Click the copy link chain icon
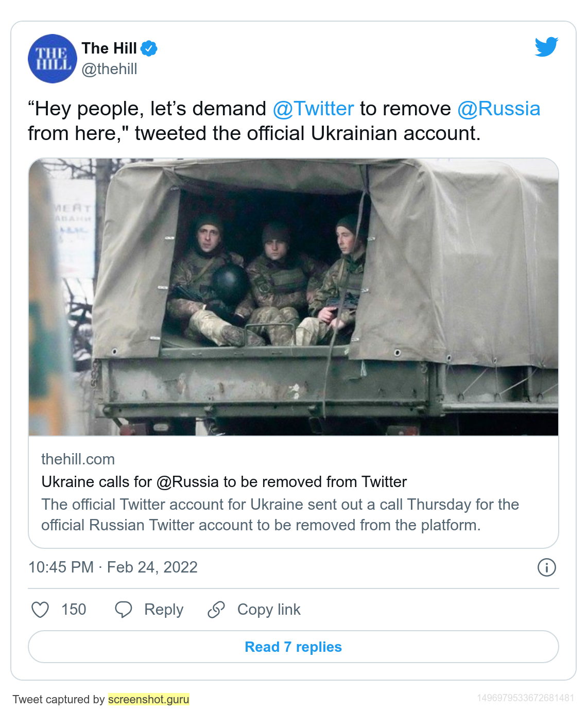This screenshot has height=728, width=587. coord(216,610)
